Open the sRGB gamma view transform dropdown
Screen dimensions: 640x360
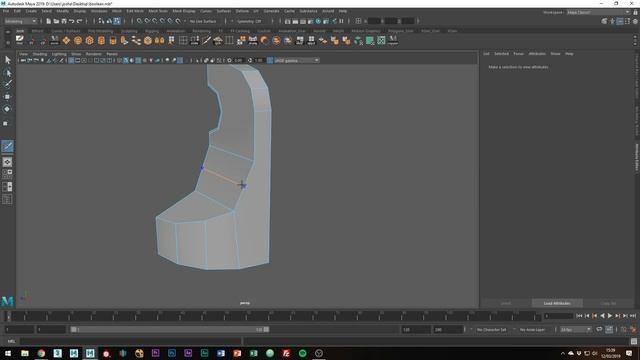pos(297,60)
